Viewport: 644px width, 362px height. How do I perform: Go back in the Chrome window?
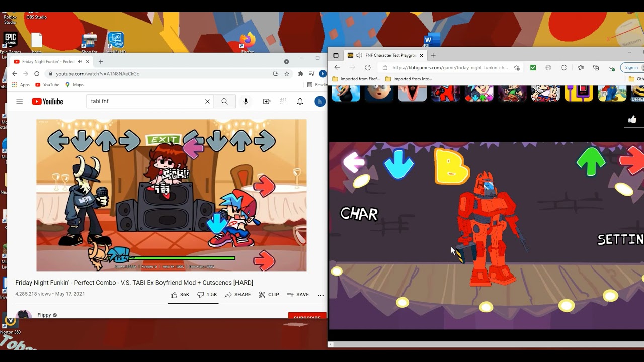15,74
